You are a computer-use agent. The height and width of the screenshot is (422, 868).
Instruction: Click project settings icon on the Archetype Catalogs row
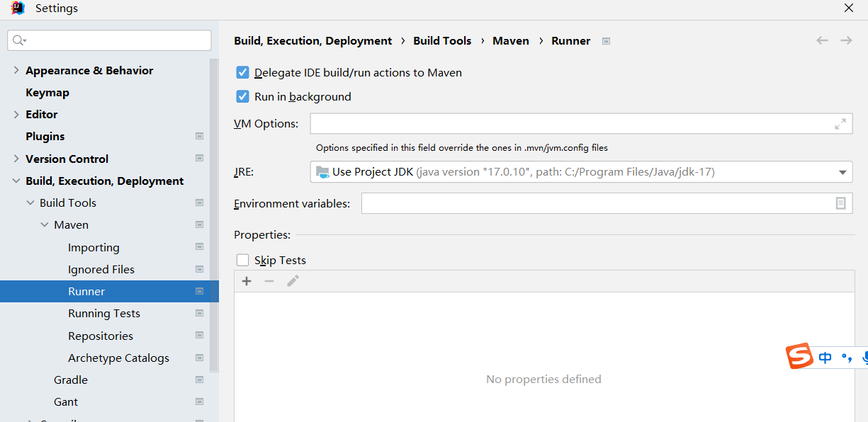pyautogui.click(x=199, y=358)
